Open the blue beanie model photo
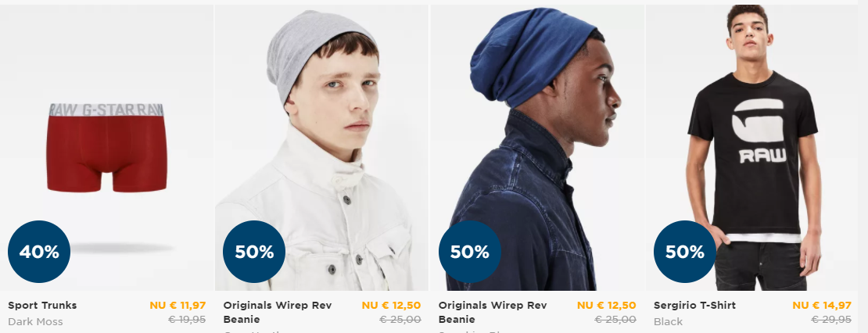The width and height of the screenshot is (868, 333). point(537,148)
